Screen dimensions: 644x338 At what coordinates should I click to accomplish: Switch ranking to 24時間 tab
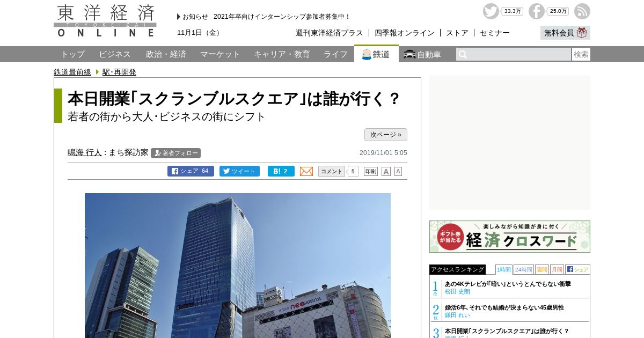[x=523, y=269]
